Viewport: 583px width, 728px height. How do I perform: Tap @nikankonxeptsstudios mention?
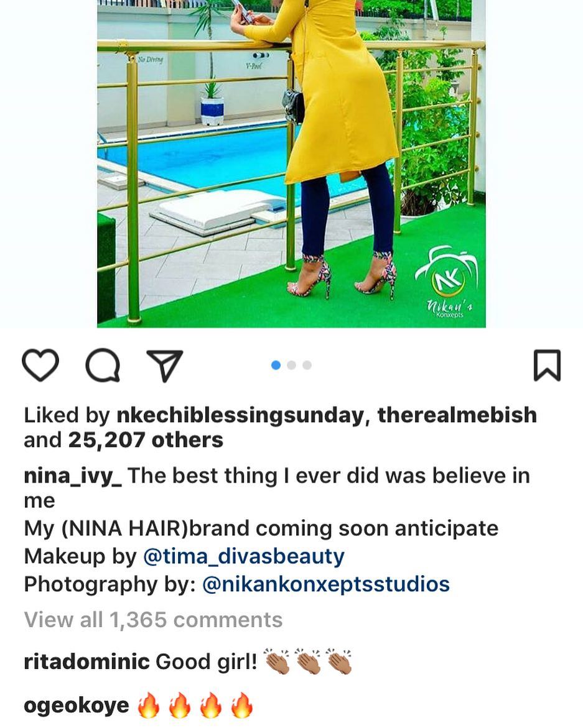pyautogui.click(x=326, y=584)
